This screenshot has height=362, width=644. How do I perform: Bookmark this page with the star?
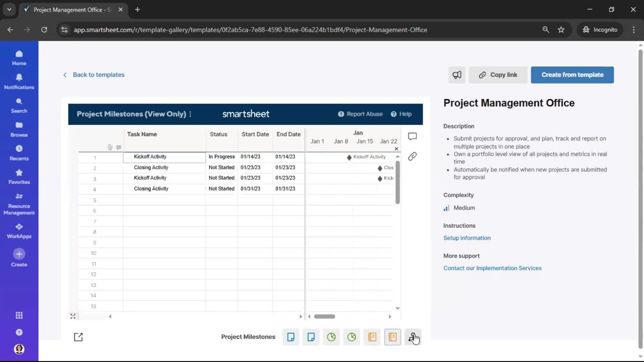click(x=561, y=29)
